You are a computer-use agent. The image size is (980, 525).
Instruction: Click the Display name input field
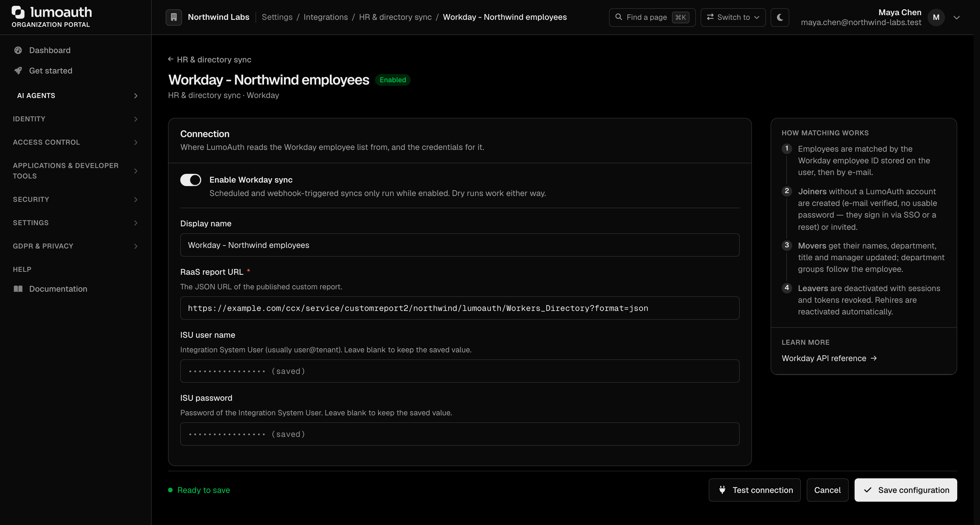click(x=460, y=245)
